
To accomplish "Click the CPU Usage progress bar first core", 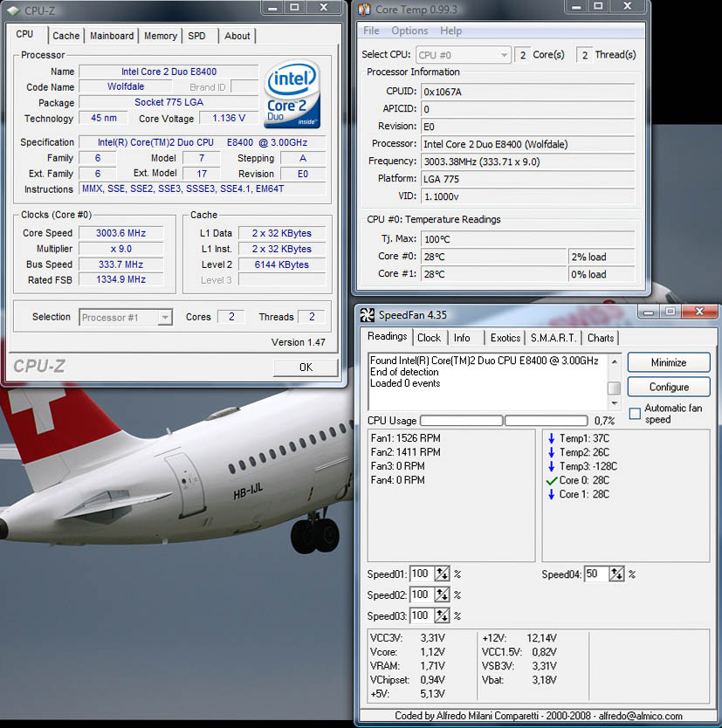I will pos(462,421).
